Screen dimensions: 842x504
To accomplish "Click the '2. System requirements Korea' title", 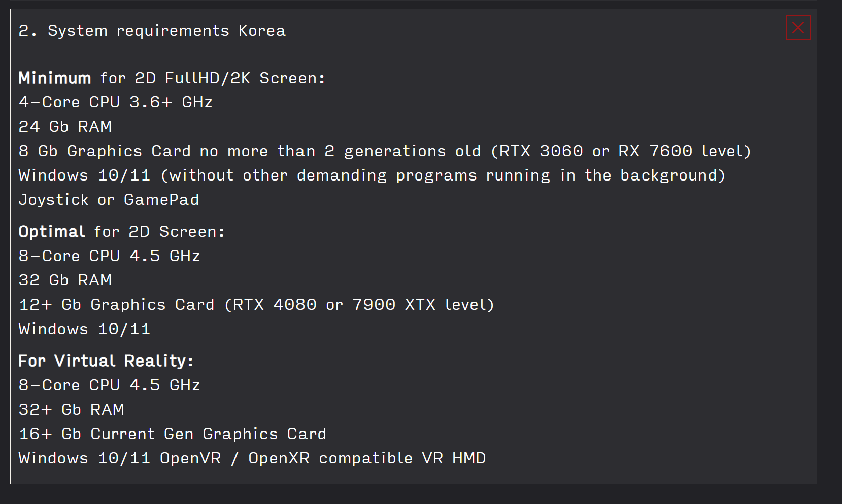I will pyautogui.click(x=152, y=31).
